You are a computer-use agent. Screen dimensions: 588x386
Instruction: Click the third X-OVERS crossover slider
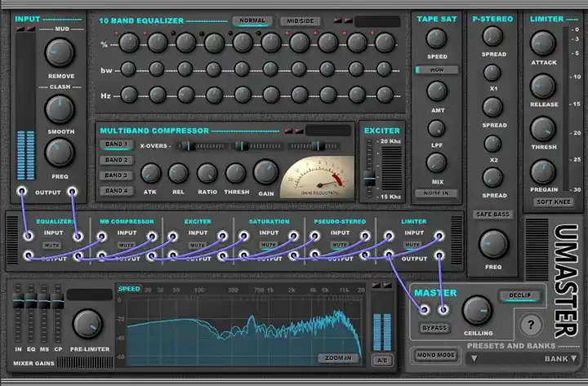318,146
